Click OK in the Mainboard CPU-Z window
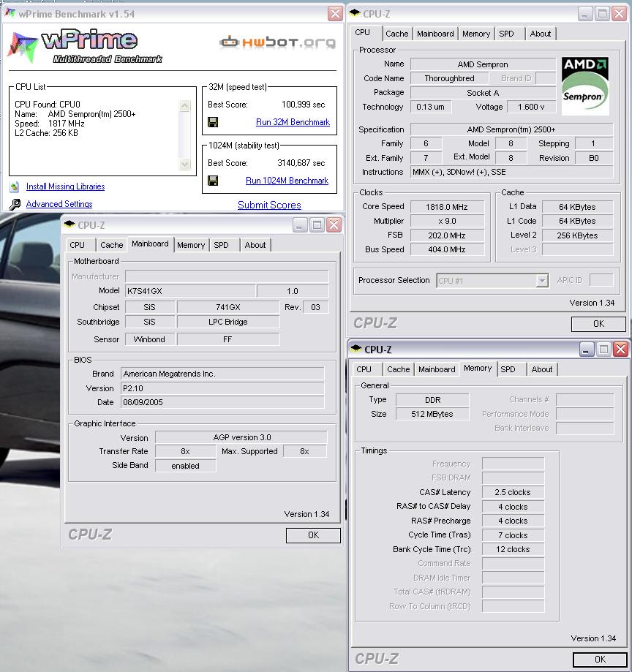This screenshot has height=672, width=632. tap(313, 535)
